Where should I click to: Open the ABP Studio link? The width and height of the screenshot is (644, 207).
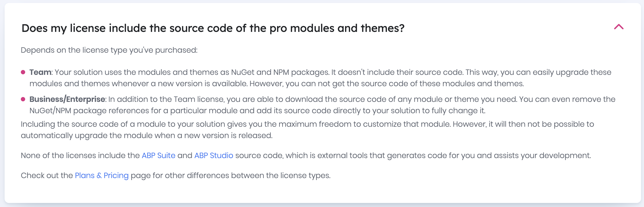pos(214,155)
